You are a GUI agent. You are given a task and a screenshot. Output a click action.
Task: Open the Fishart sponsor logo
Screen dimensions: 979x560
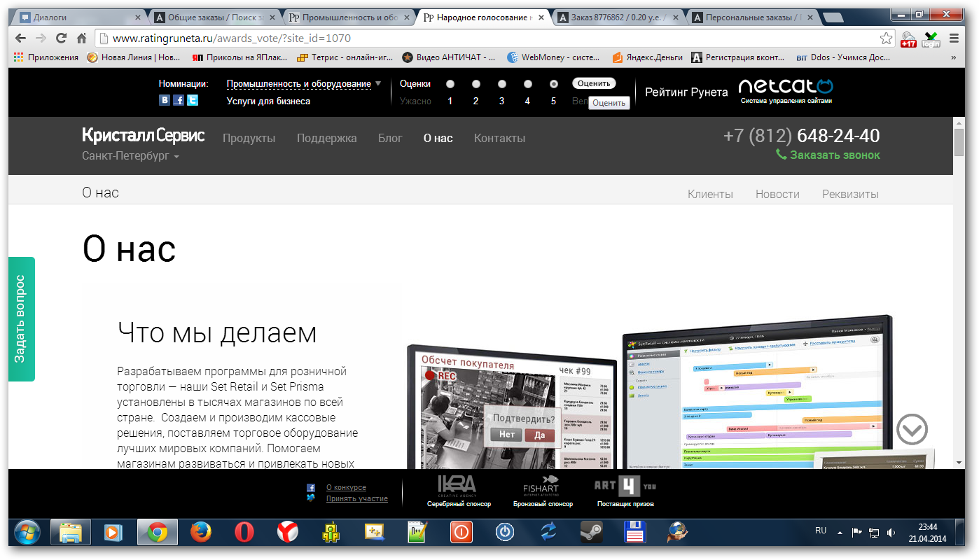(541, 484)
